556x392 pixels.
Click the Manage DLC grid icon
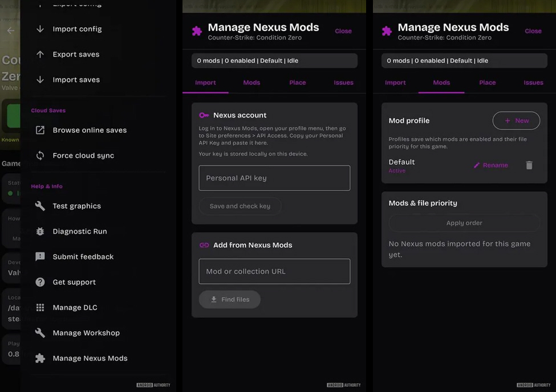(x=40, y=307)
